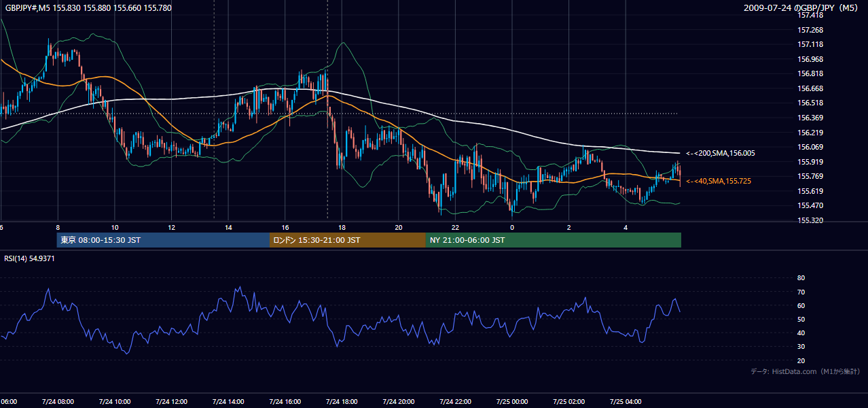868x408 pixels.
Task: Select the 東京 08:00-15:30 JST session bar
Action: (x=163, y=240)
